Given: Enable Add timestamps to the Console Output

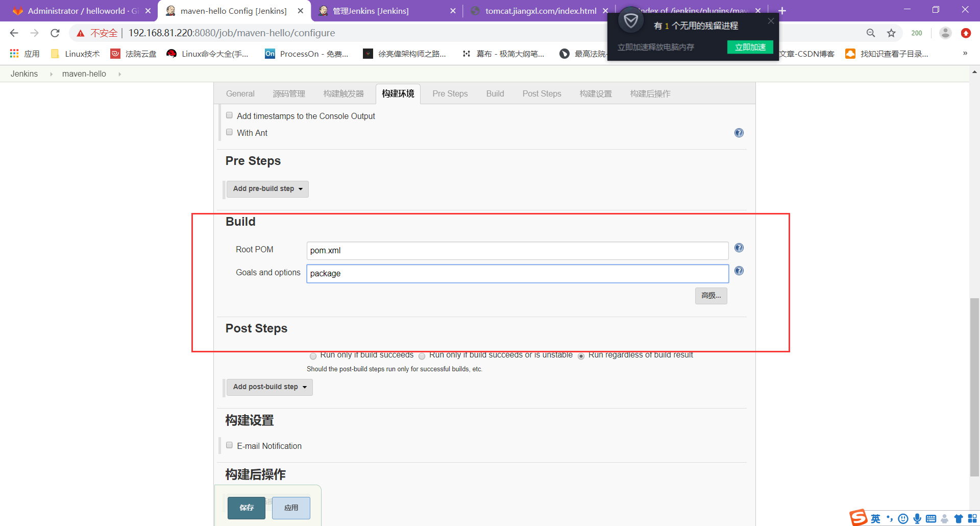Looking at the screenshot, I should (x=230, y=115).
